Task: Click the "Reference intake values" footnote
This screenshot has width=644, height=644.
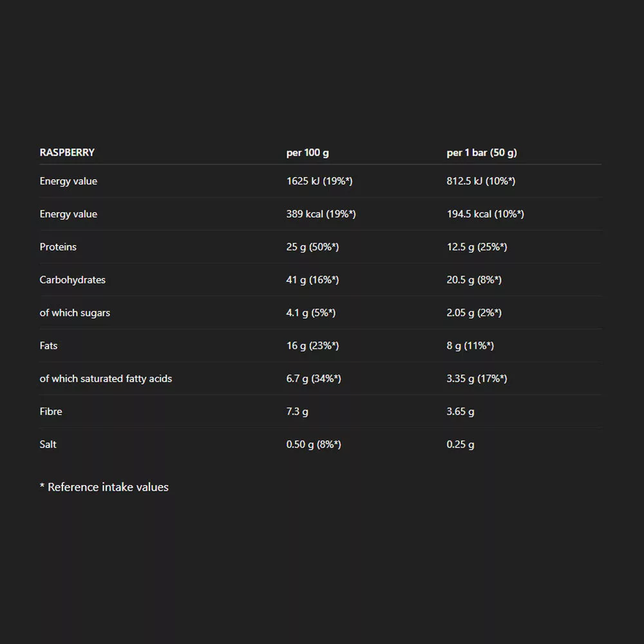Action: click(x=104, y=487)
